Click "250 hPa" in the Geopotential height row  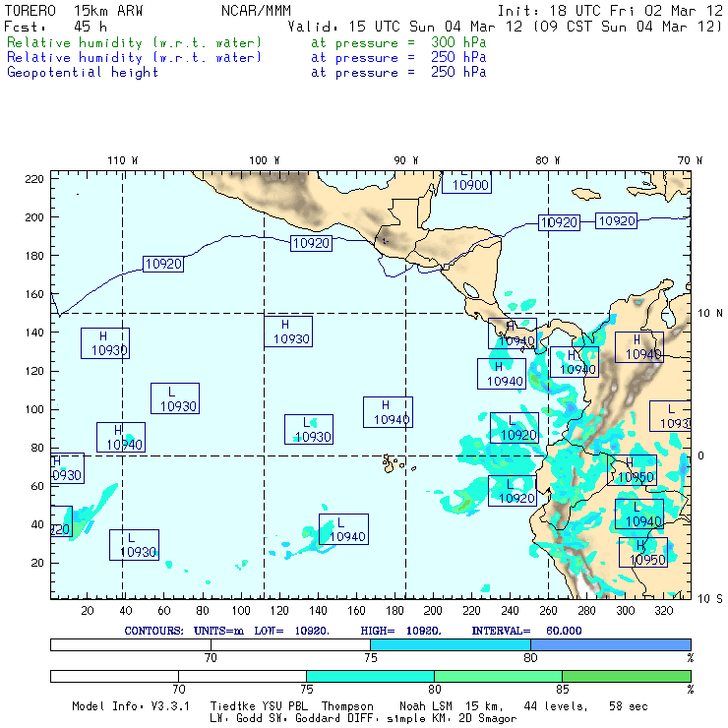(x=458, y=72)
